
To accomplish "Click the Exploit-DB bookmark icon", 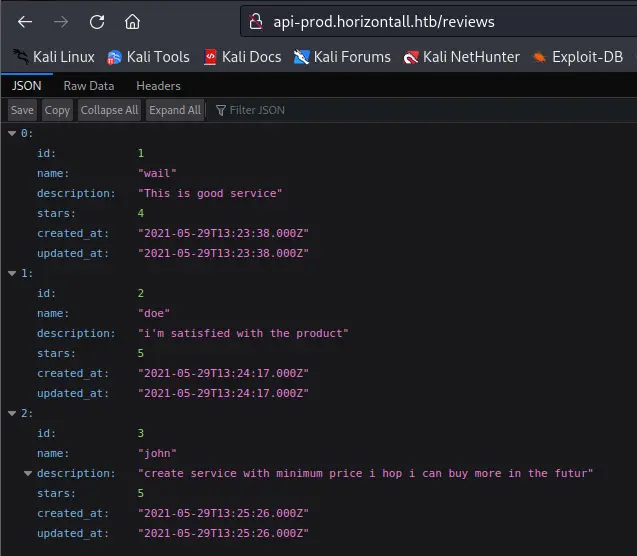I will pyautogui.click(x=539, y=57).
